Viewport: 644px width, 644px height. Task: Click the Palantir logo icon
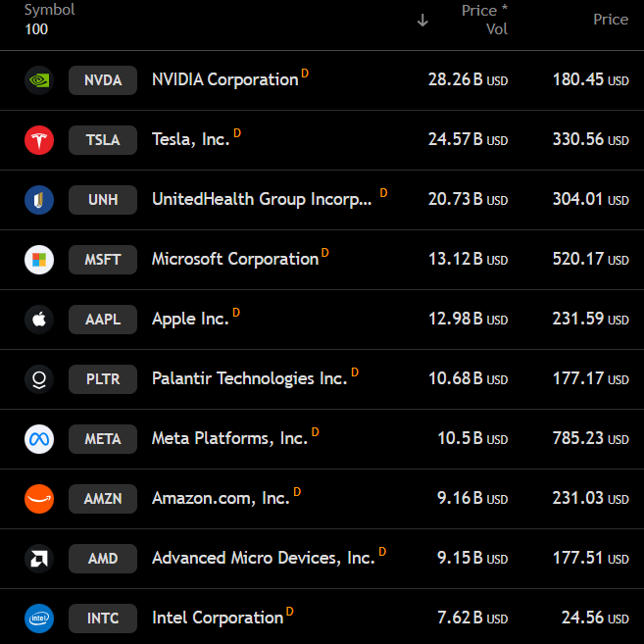(x=39, y=379)
